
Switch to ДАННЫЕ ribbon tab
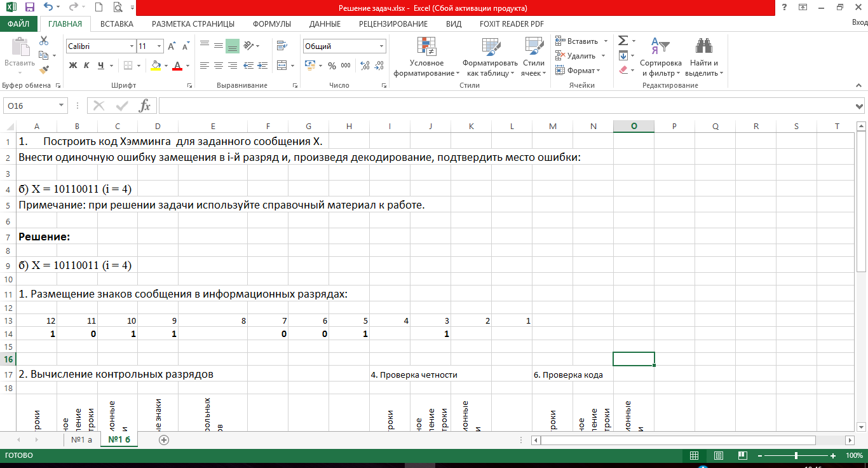click(x=325, y=24)
